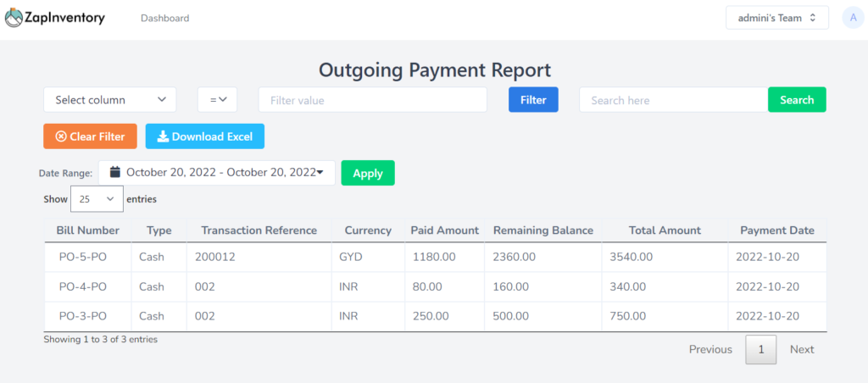Click inside the Filter value field
The image size is (868, 383).
(x=373, y=100)
